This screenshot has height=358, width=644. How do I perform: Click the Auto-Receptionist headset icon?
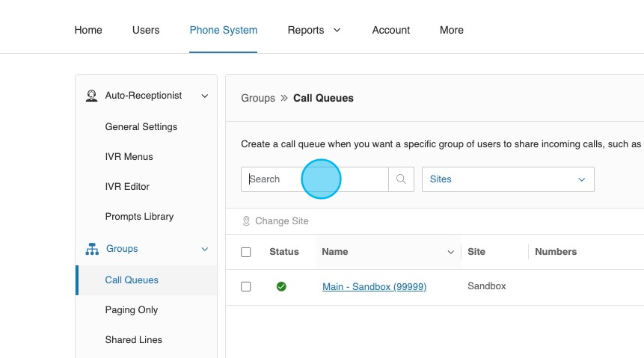(x=92, y=96)
